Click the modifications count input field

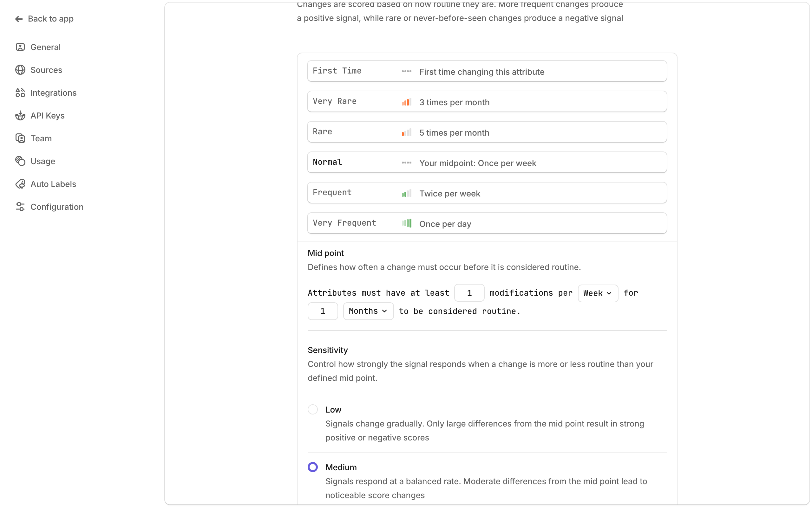click(469, 293)
